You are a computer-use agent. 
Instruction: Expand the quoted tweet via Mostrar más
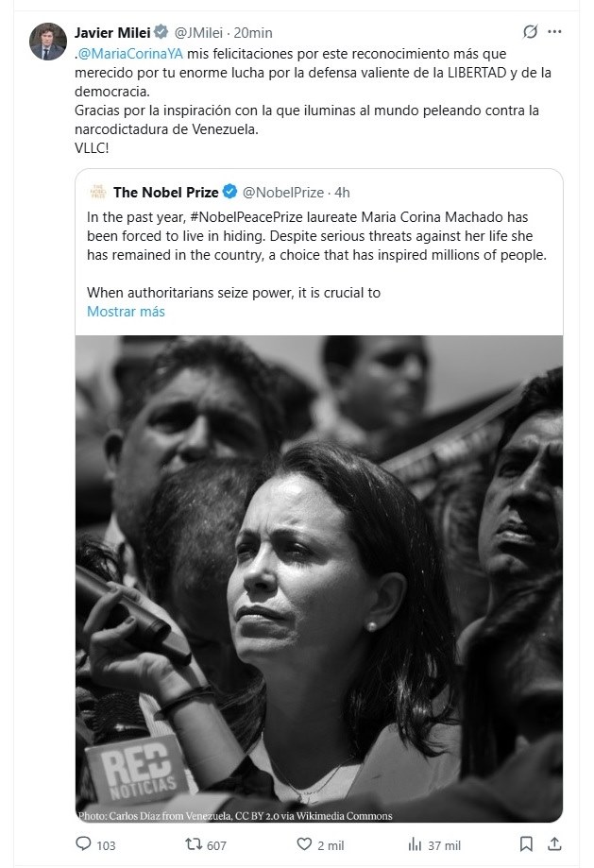click(126, 311)
